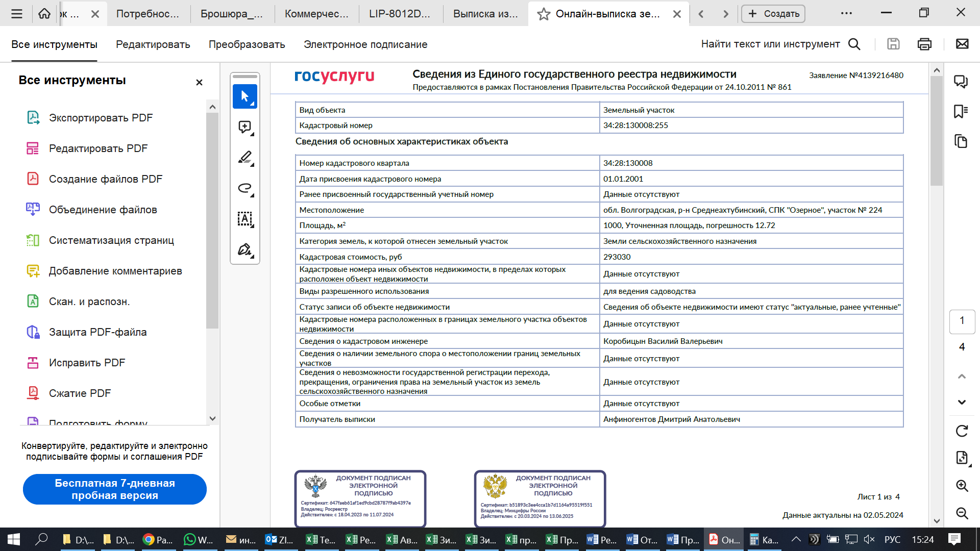Switch to the Выписка из... tab

pos(485,14)
